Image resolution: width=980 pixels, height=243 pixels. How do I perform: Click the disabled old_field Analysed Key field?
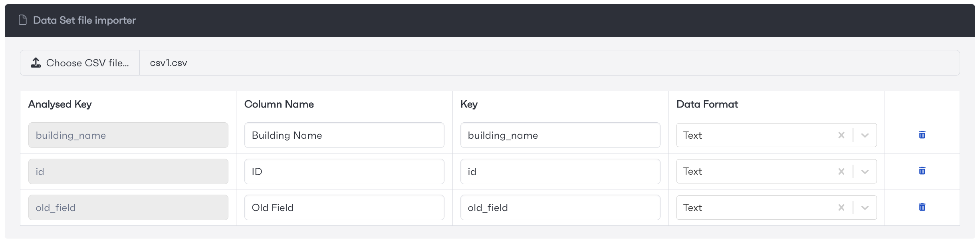(128, 207)
